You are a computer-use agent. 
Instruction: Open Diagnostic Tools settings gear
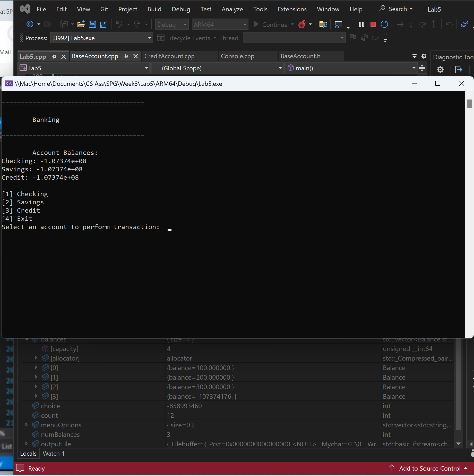(x=440, y=70)
